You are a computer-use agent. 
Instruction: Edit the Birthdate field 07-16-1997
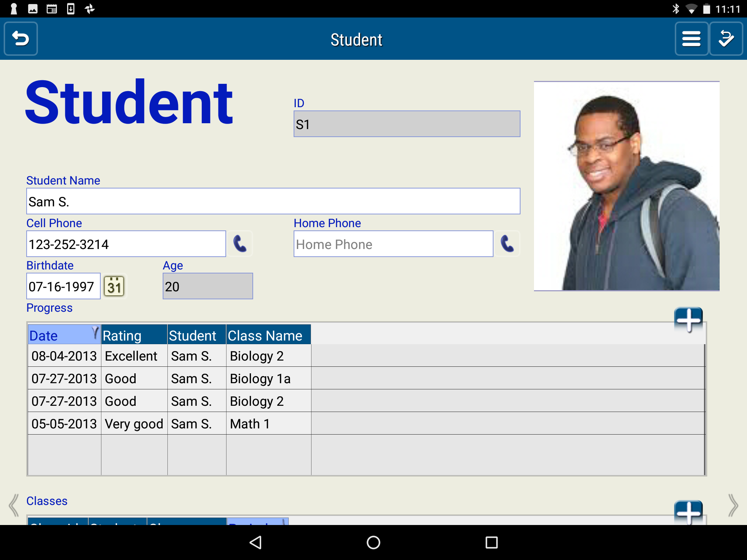(63, 286)
